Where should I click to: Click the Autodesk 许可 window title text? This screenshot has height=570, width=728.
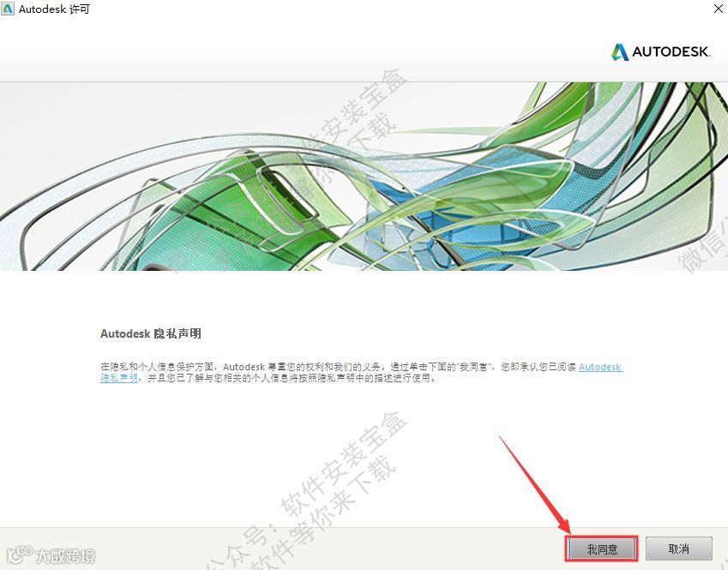[x=54, y=9]
